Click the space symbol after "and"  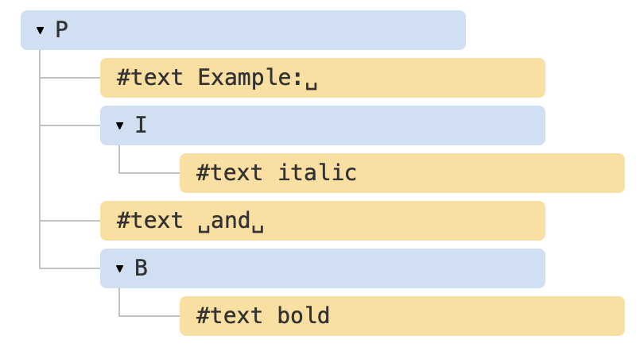[258, 228]
